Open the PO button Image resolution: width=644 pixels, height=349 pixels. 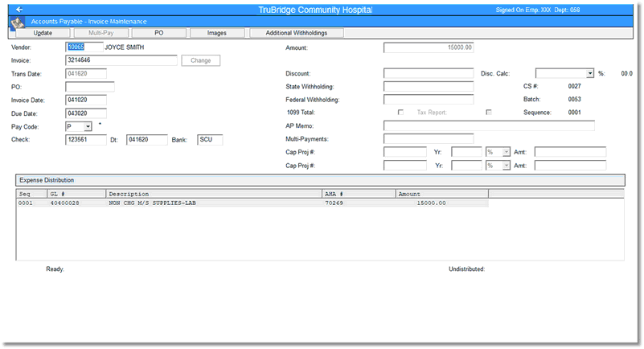pos(159,33)
